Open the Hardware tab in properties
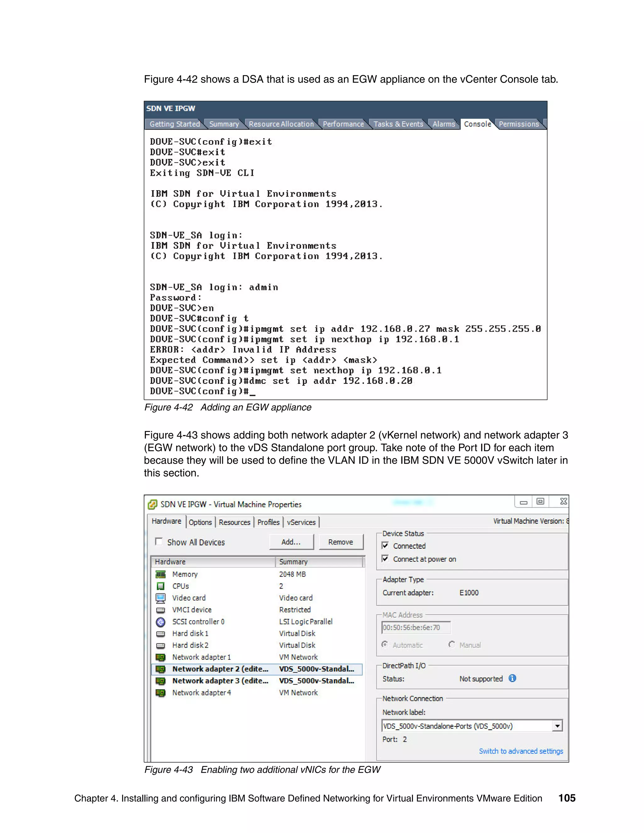Image resolution: width=644 pixels, height=833 pixels. pyautogui.click(x=166, y=521)
